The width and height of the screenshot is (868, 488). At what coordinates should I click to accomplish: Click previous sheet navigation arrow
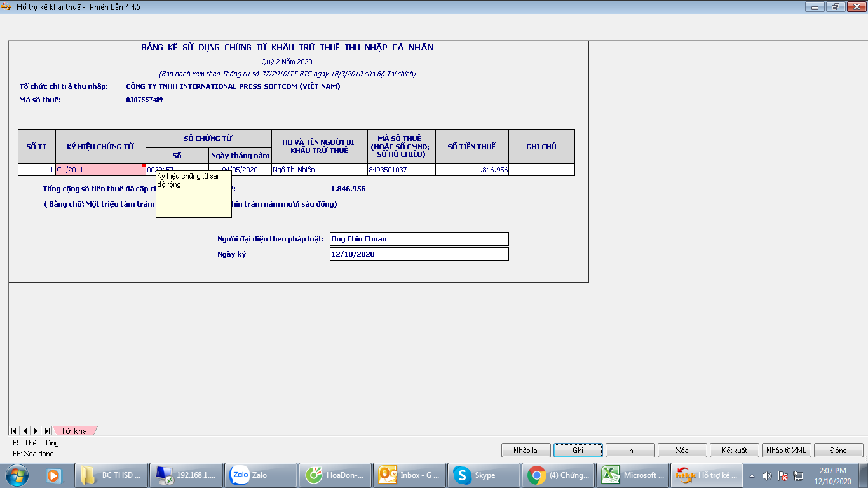pyautogui.click(x=25, y=431)
